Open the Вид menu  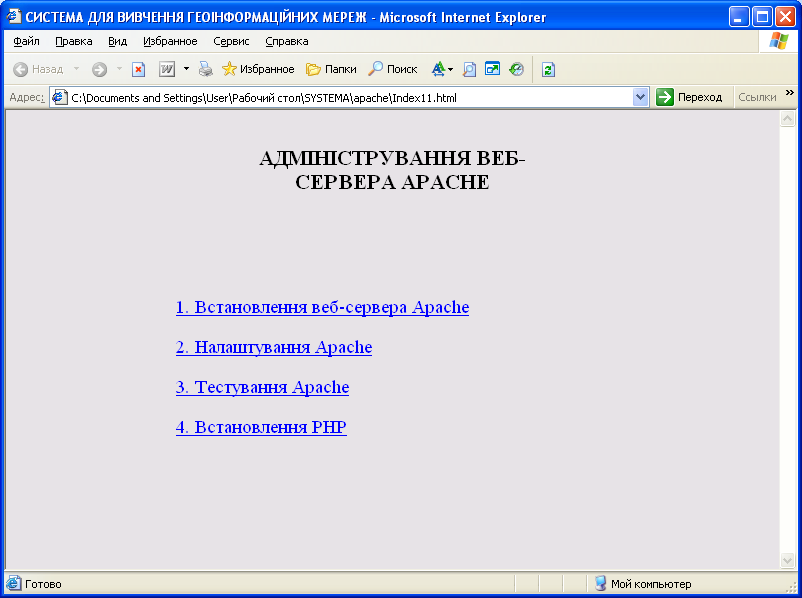point(117,41)
